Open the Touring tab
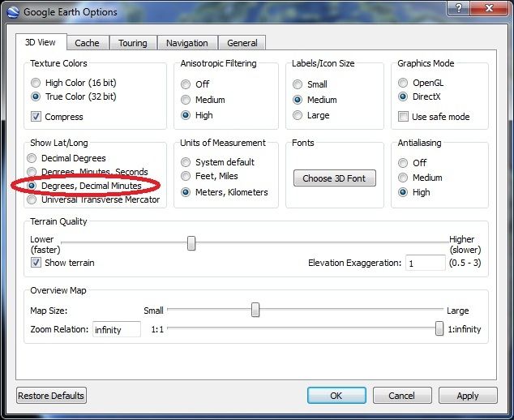This screenshot has width=514, height=420. 133,43
